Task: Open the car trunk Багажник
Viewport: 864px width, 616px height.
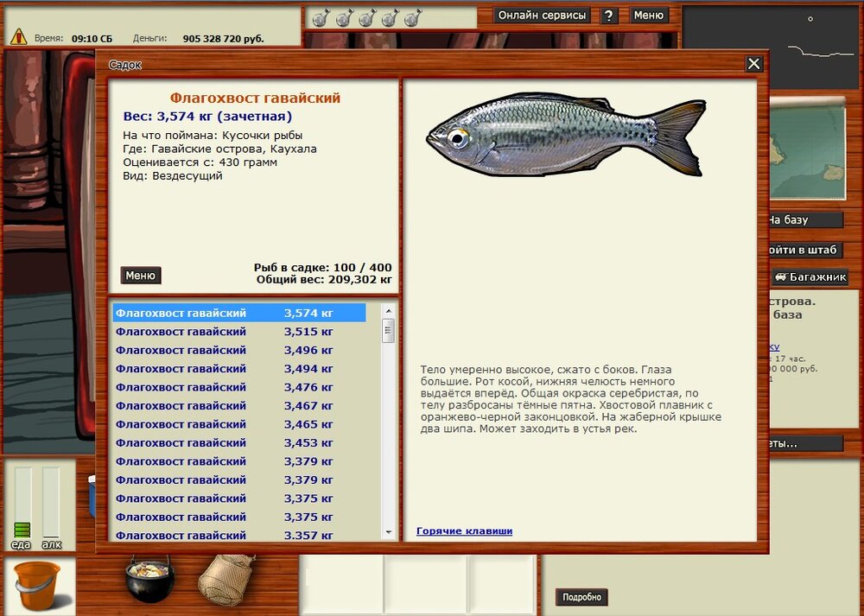Action: click(810, 277)
